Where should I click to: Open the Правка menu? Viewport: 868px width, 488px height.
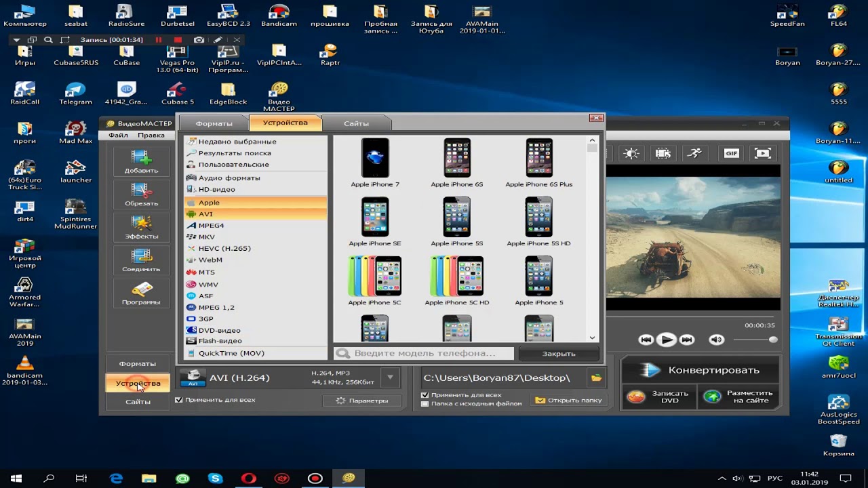pos(151,135)
